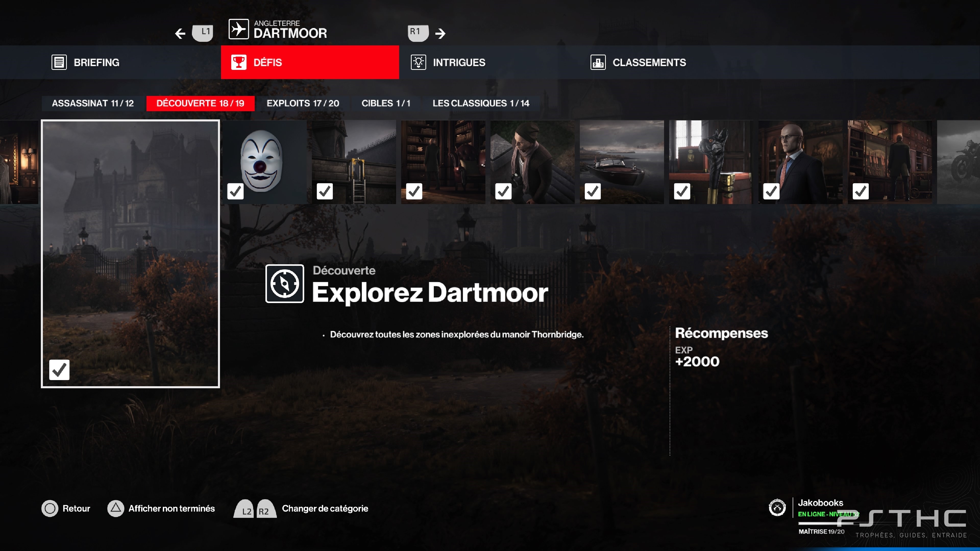Select the library armchair challenge thumbnail
The image size is (980, 551).
pos(443,162)
